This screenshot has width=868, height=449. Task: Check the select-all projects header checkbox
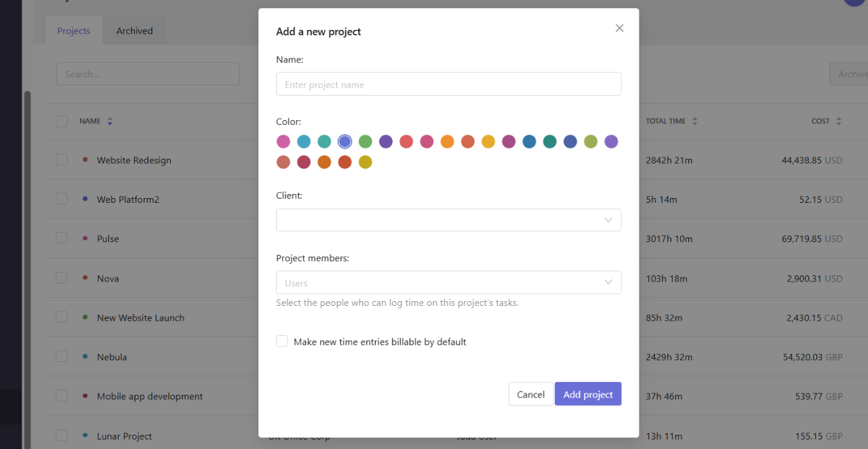(62, 121)
